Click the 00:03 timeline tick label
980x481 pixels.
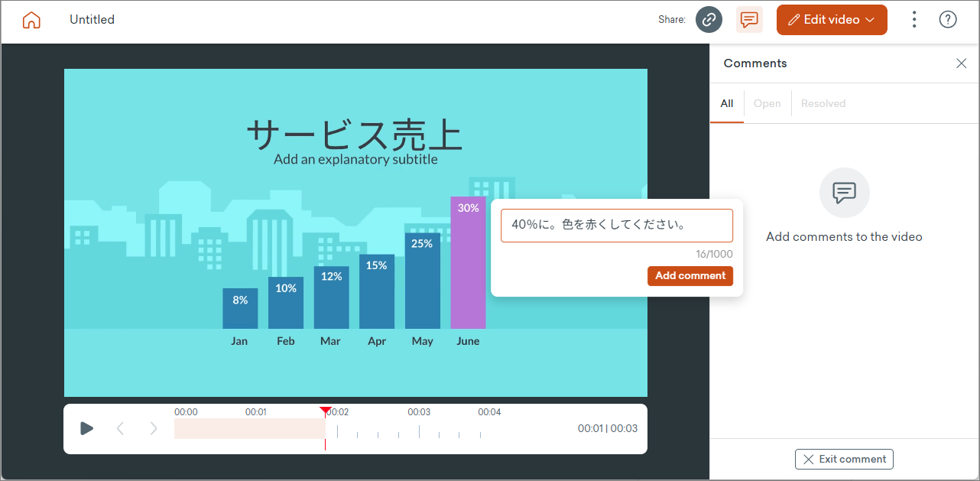click(x=419, y=412)
